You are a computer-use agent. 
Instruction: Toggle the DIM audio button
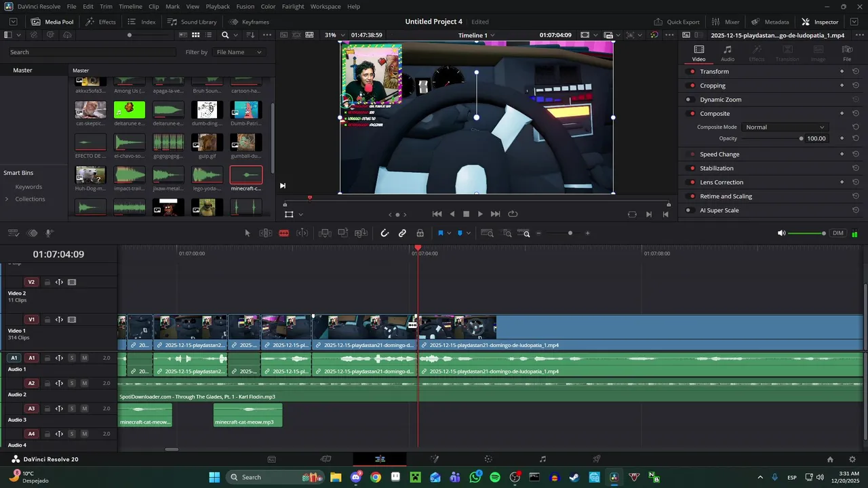838,233
